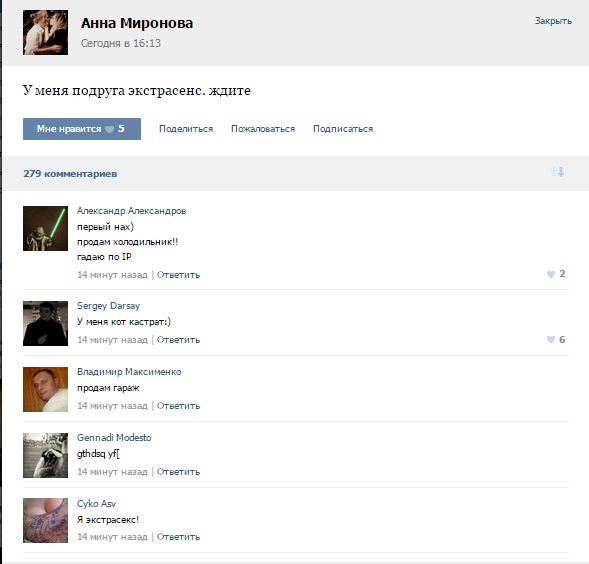This screenshot has height=564, width=589.
Task: Close the post with Закрыть
Action: tap(553, 21)
